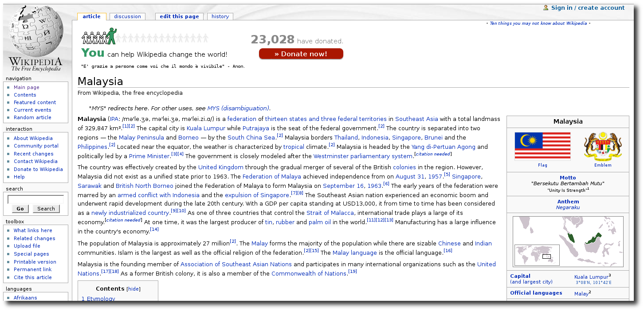Screen dimensions: 644x311
Task: Follow thirteen states and three federal territories
Action: 326,119
